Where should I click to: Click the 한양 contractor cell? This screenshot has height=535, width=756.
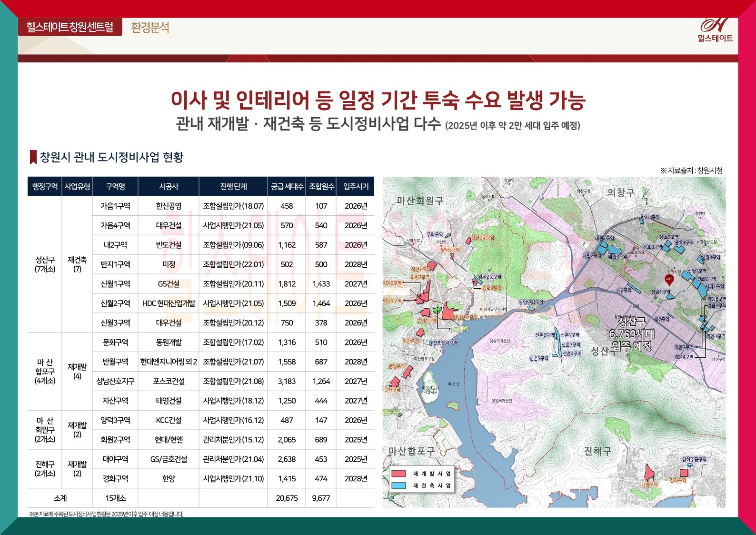169,479
